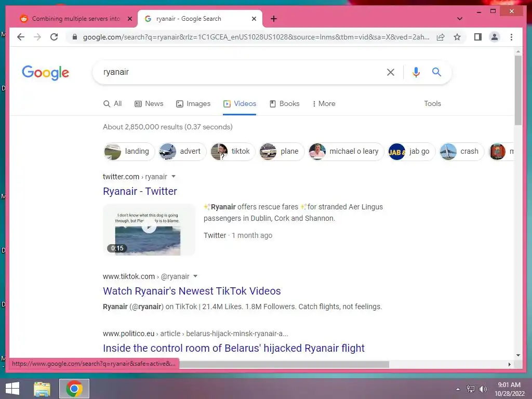Open Chrome three-dot menu
This screenshot has width=532, height=399.
tap(511, 37)
